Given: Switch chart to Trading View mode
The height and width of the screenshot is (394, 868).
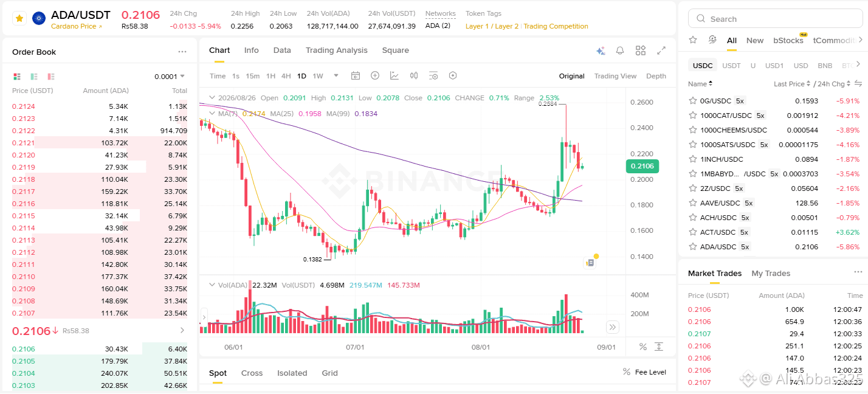Looking at the screenshot, I should point(615,76).
